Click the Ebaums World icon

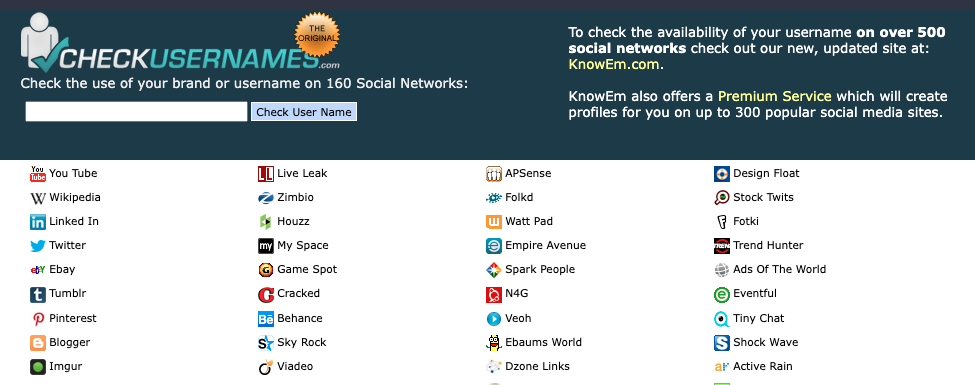(x=494, y=343)
